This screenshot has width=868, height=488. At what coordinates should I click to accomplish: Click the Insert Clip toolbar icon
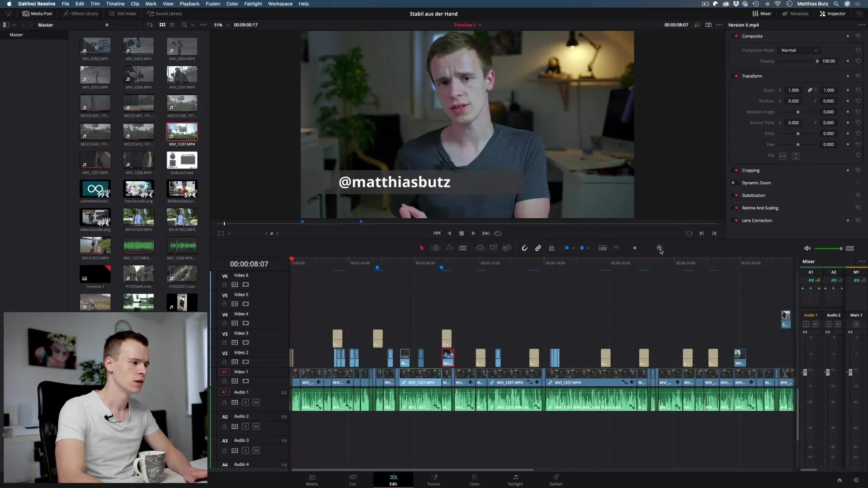click(480, 248)
